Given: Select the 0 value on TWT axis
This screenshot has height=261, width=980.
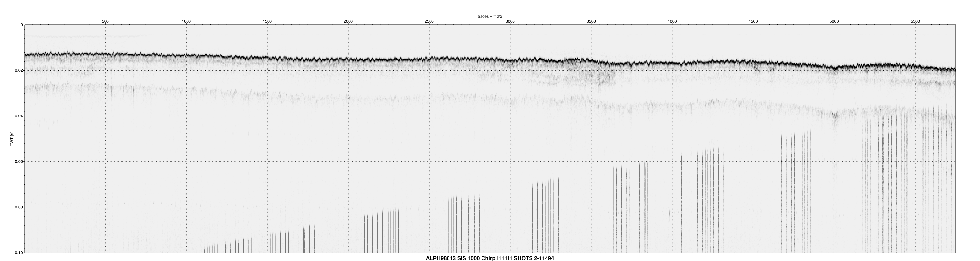Looking at the screenshot, I should 21,25.
